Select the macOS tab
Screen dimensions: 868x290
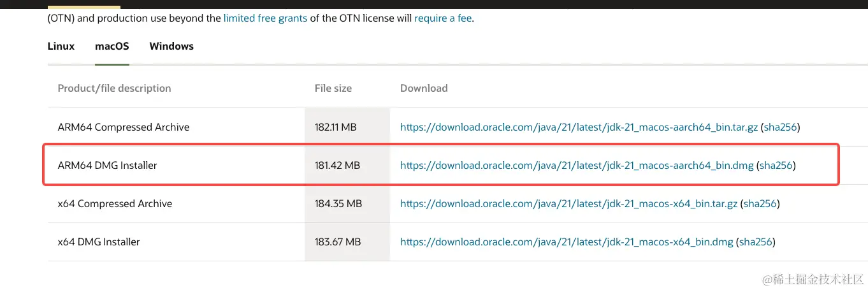click(112, 46)
